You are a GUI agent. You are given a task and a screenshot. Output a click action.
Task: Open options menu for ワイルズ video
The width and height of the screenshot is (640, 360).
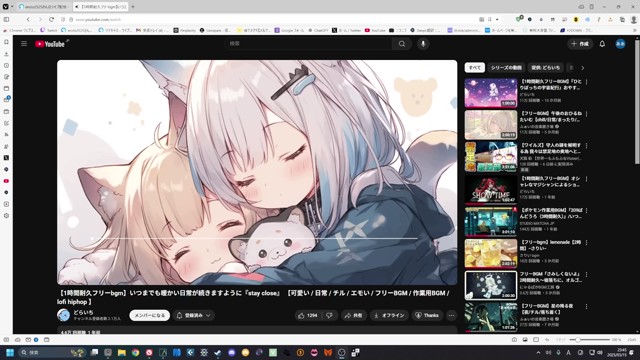click(587, 146)
